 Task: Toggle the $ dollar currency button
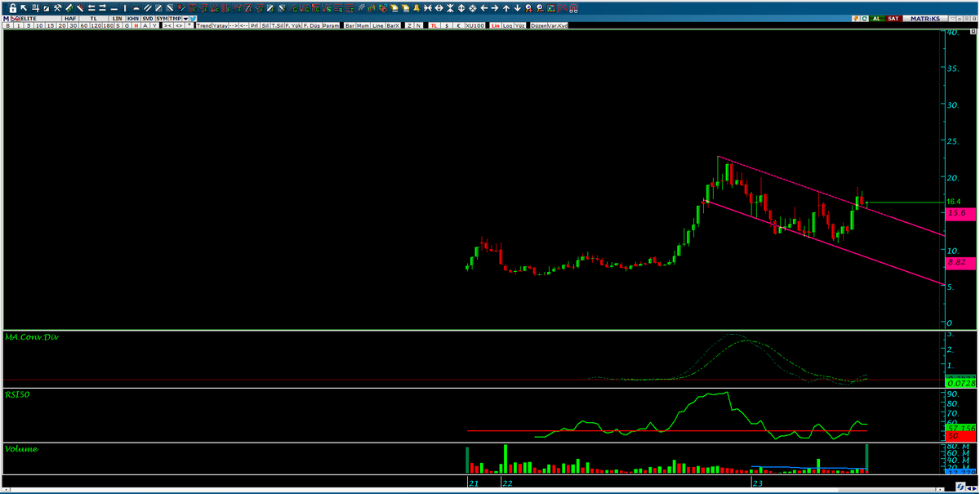(x=447, y=25)
